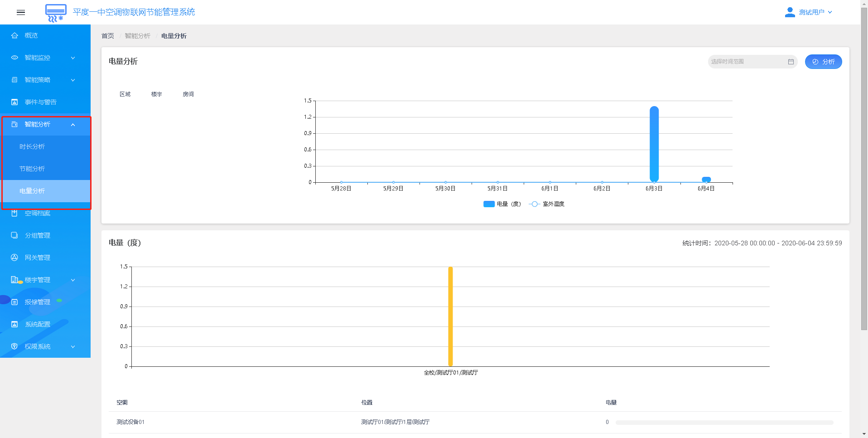Click the calendar icon in date field
The image size is (868, 438).
click(791, 62)
